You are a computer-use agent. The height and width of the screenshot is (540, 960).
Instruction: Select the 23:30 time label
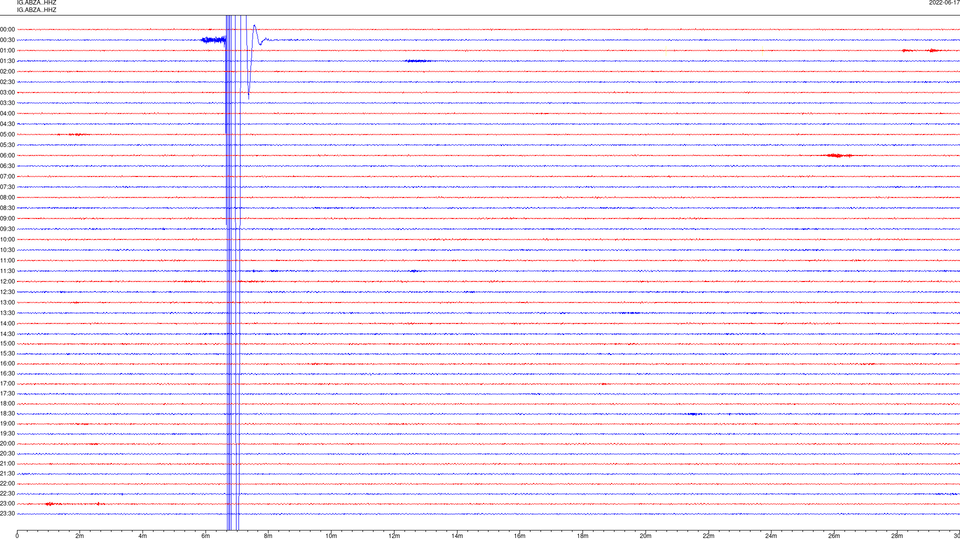click(7, 514)
